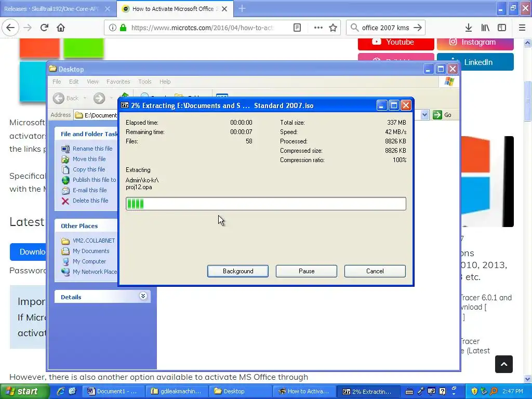Reload the page in Firefox
Viewport: 532px width, 399px height.
coord(44,28)
